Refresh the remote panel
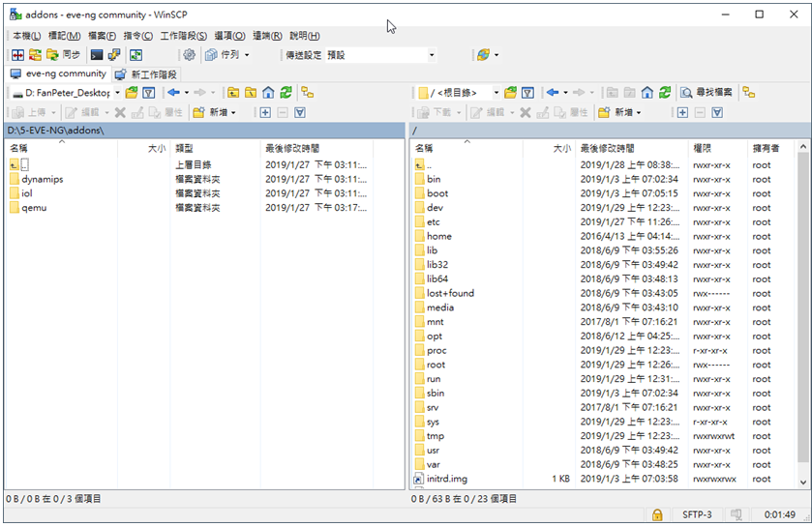The height and width of the screenshot is (527, 812). (665, 93)
